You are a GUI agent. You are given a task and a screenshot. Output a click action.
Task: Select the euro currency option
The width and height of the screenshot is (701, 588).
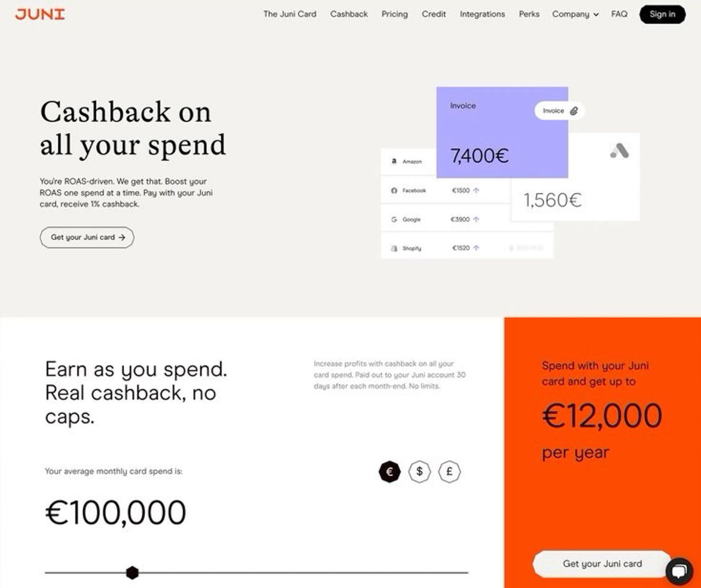[x=390, y=472]
